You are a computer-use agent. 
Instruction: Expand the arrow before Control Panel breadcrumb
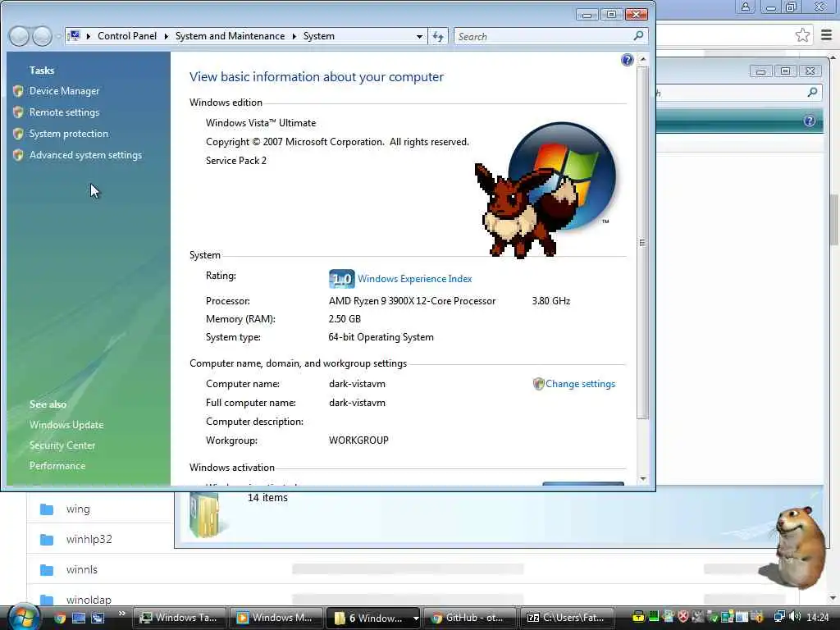click(x=89, y=36)
